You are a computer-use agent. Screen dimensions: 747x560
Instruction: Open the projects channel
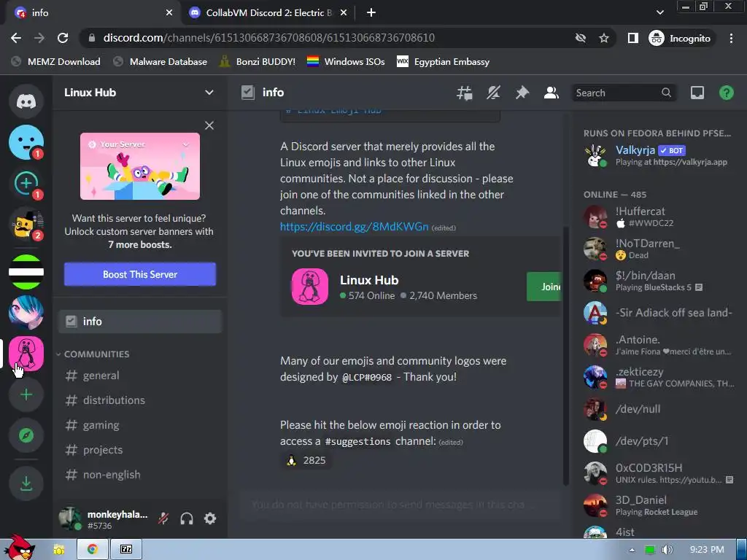click(x=140, y=449)
